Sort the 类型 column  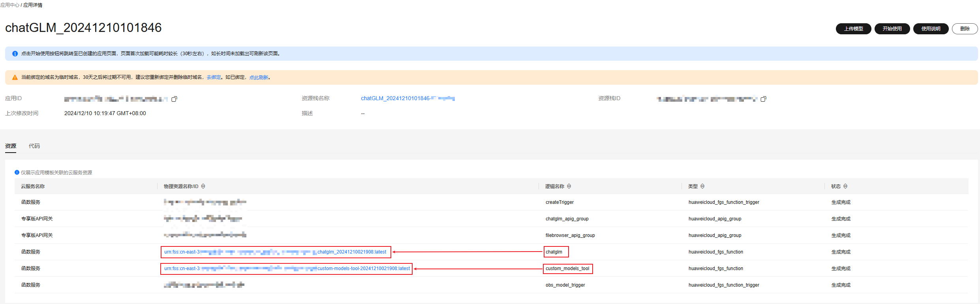click(702, 187)
